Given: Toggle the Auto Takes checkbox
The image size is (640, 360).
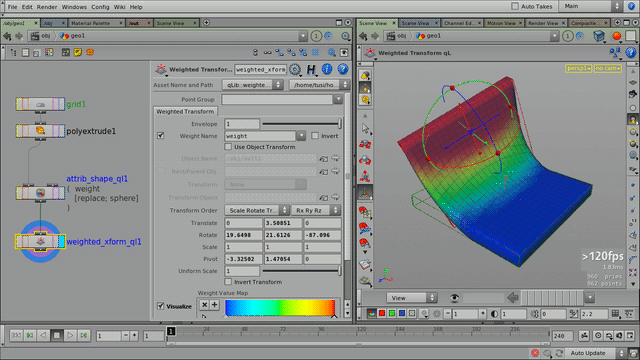Looking at the screenshot, I should click(515, 6).
